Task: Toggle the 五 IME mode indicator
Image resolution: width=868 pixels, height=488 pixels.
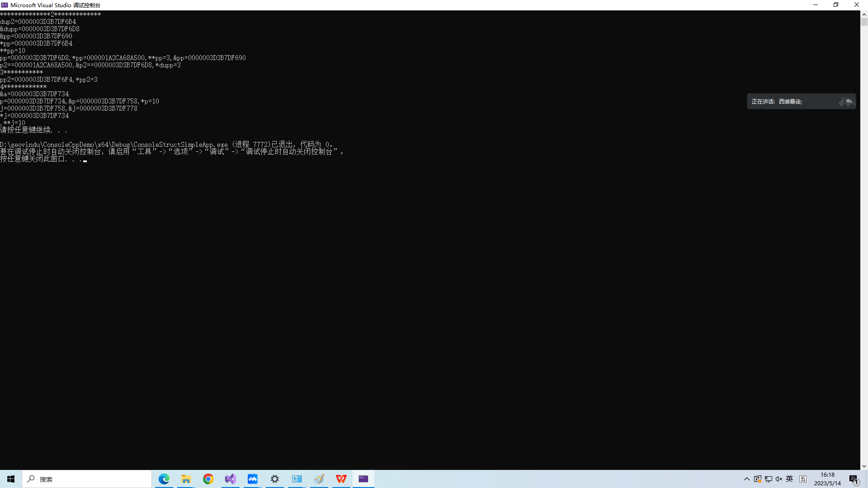Action: tap(803, 479)
